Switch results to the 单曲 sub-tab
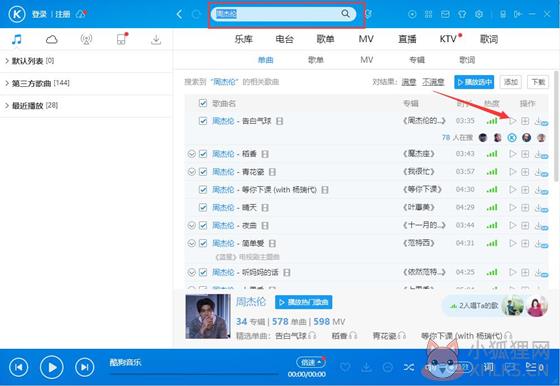The image size is (560, 386). point(265,60)
